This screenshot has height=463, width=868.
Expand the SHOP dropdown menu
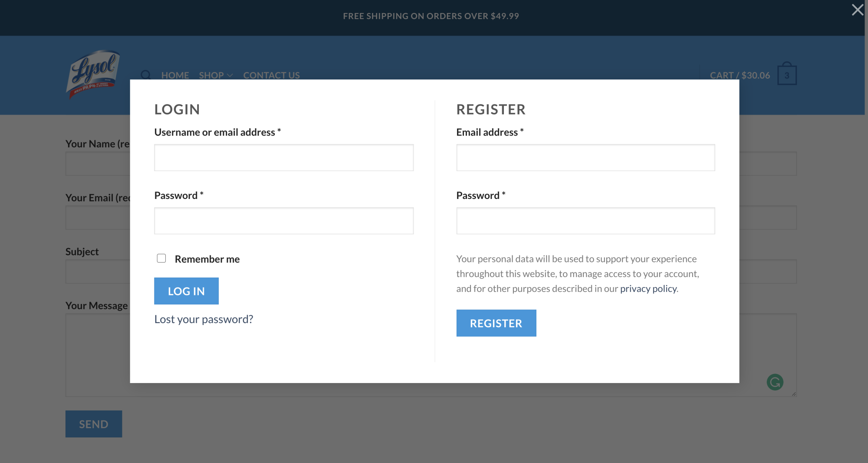216,75
